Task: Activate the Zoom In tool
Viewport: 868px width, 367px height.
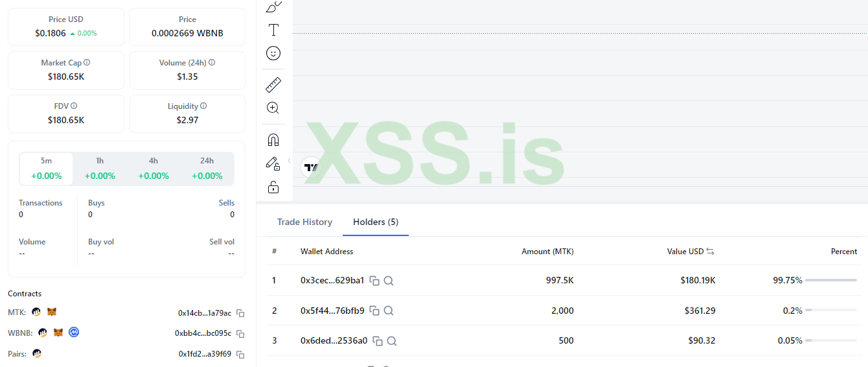Action: click(273, 108)
